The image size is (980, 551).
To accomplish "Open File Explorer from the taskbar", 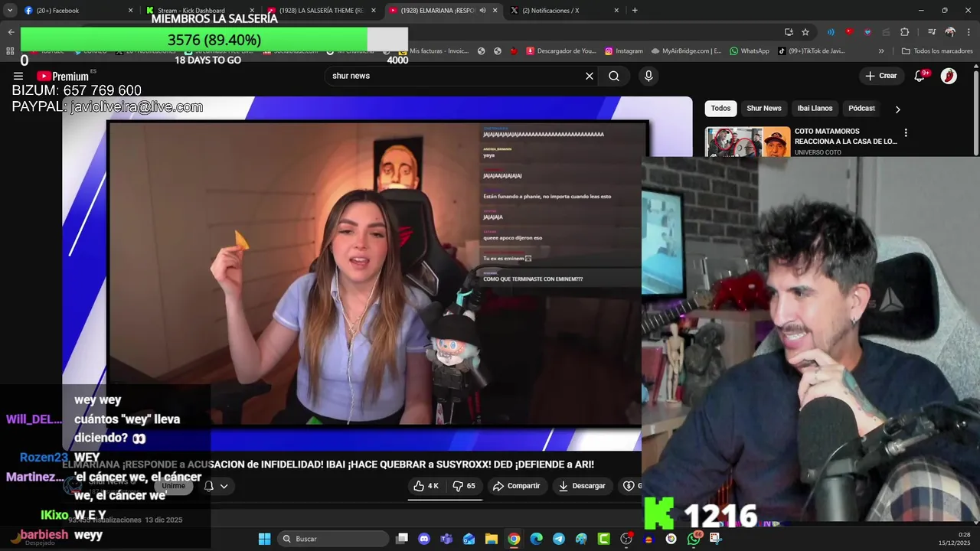I will pos(492,539).
